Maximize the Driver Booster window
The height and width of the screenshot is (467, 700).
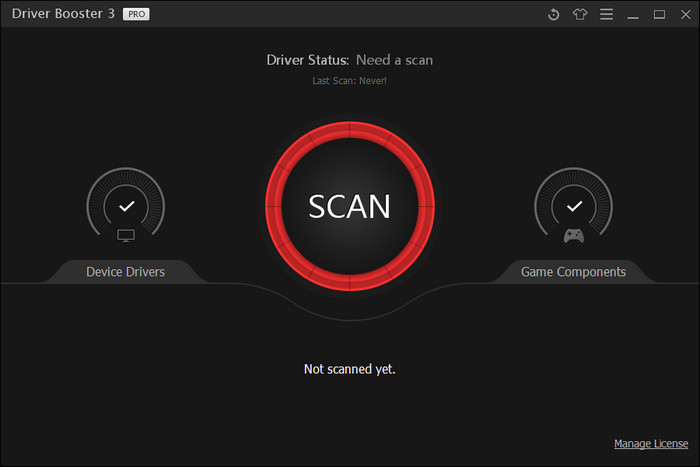(x=659, y=14)
